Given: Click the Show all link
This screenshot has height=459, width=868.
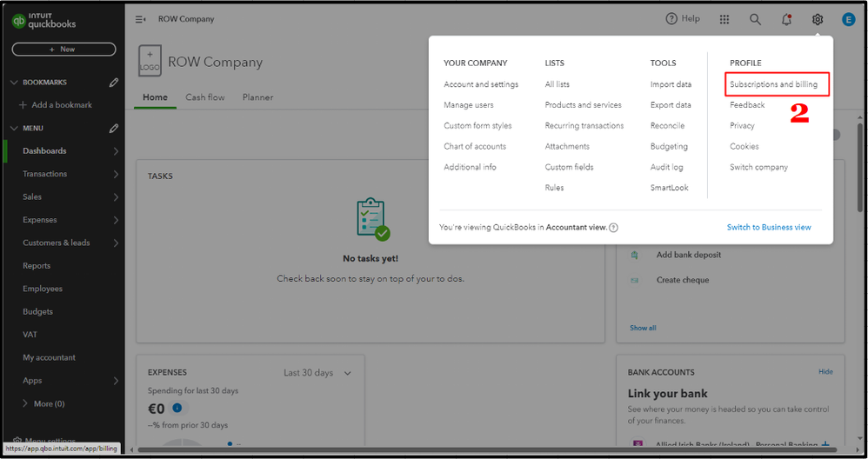Looking at the screenshot, I should coord(643,328).
